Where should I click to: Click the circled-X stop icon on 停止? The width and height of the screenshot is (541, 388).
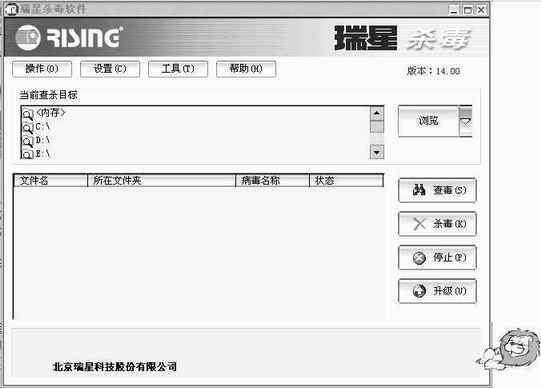[420, 258]
